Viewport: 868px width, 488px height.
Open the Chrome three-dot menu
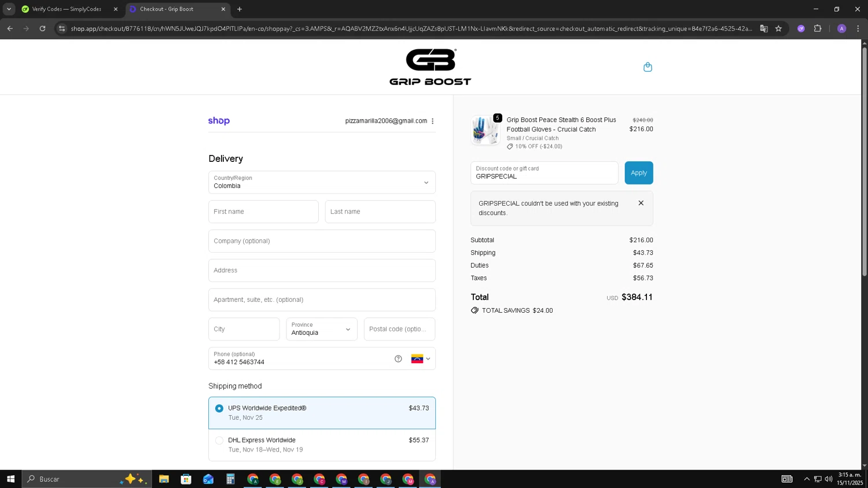click(858, 28)
